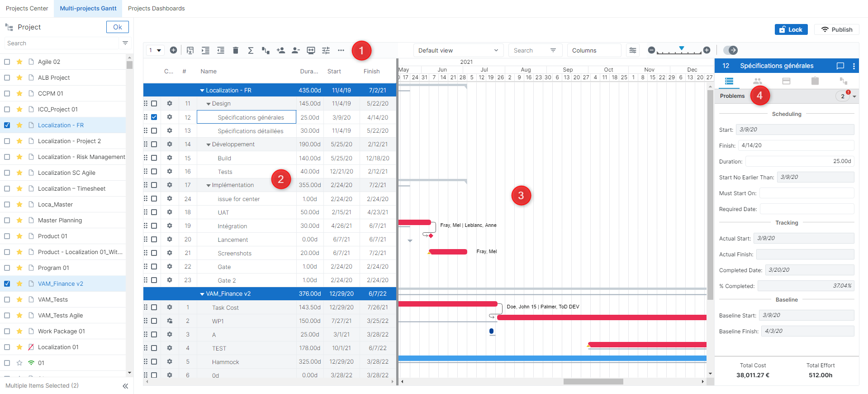
Task: Click the sigma summary icon
Action: pos(251,50)
